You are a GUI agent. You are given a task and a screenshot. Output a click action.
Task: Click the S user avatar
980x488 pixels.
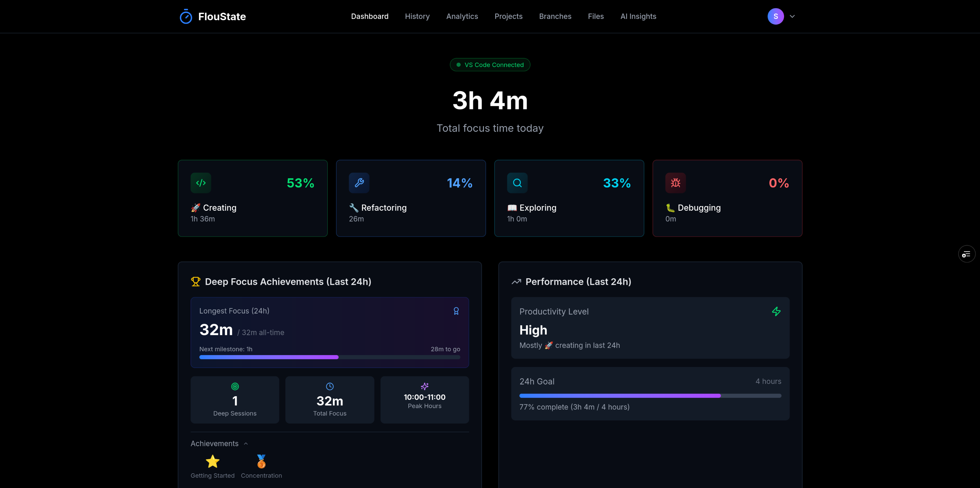pos(775,16)
